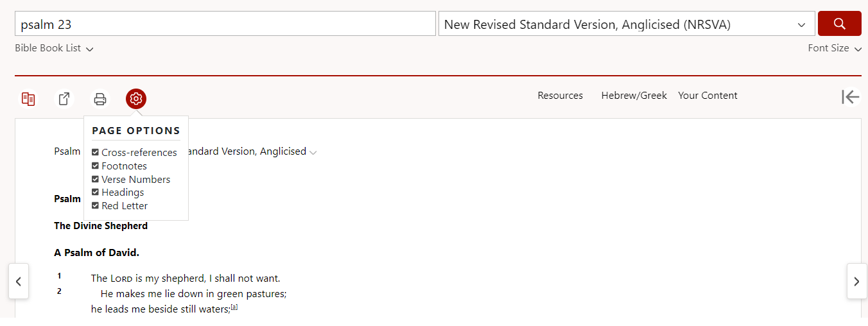
Task: Go to next chapter arrow
Action: click(x=856, y=281)
